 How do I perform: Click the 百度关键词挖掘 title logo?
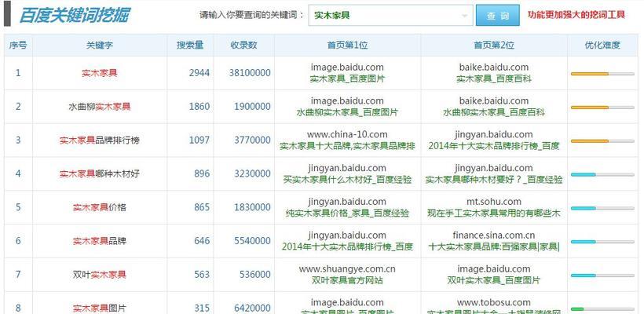point(74,16)
